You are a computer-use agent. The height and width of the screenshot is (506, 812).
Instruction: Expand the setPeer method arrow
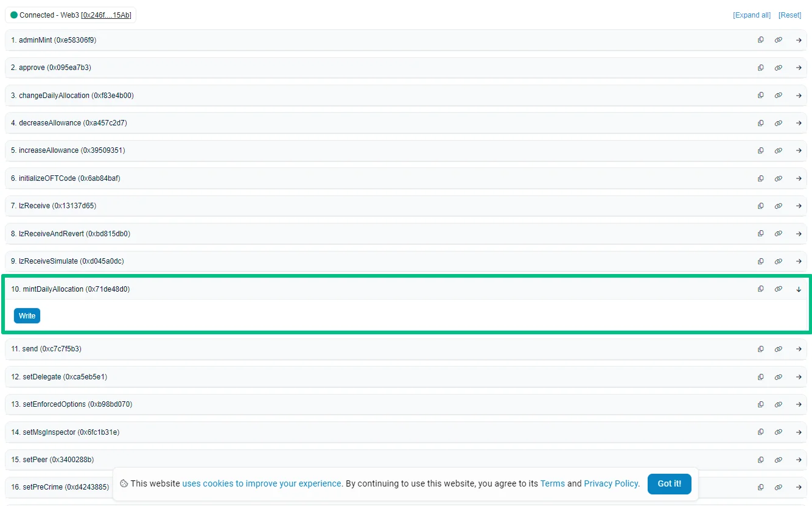point(799,460)
